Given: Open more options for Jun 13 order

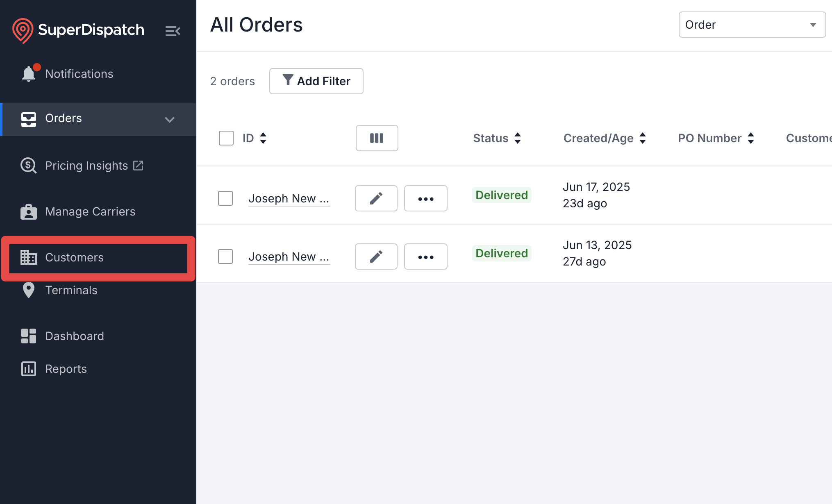Looking at the screenshot, I should click(425, 257).
